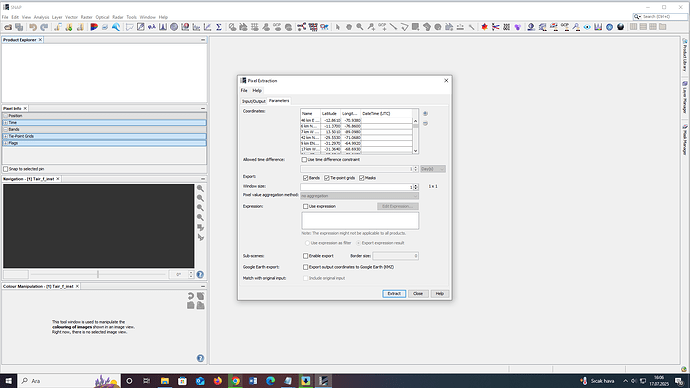Toggle the Use expression checkbox
Viewport: 690px width, 388px height.
[x=305, y=206]
